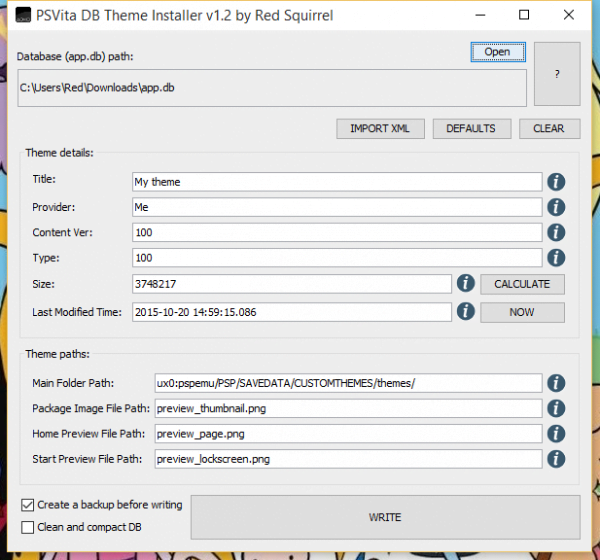
Task: Show info for Content Ver field
Action: tap(556, 232)
